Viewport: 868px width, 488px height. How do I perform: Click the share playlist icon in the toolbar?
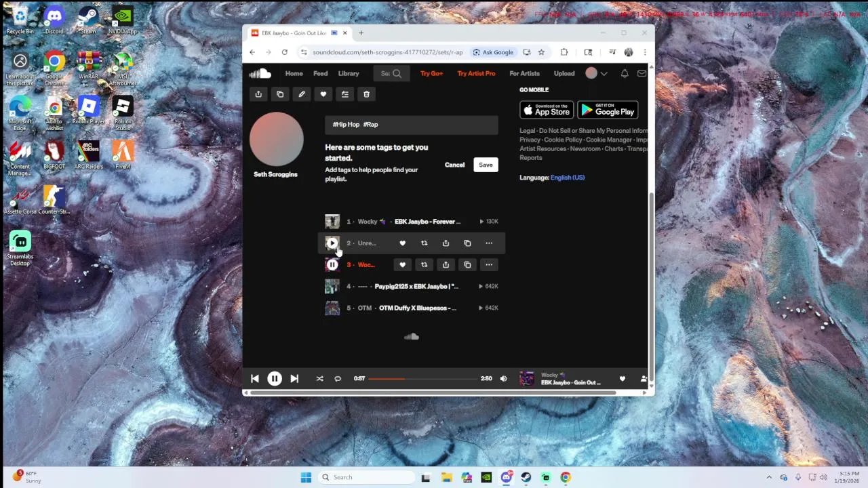pyautogui.click(x=258, y=94)
